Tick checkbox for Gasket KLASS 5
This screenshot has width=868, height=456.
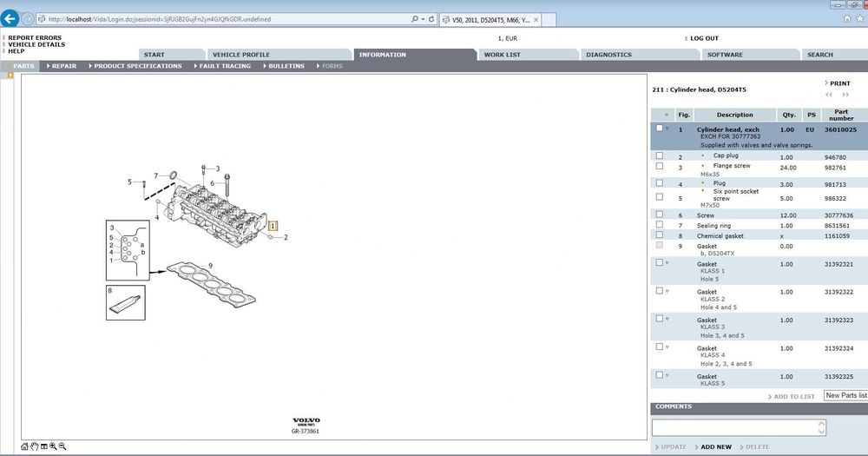coord(659,375)
